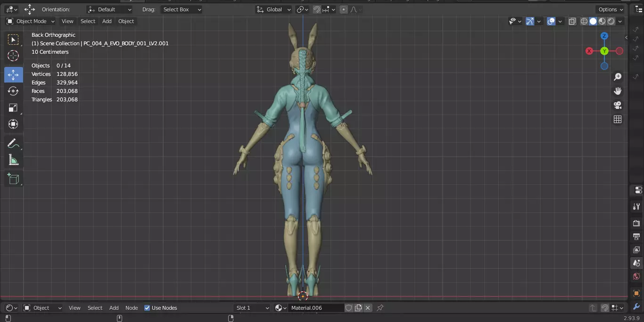Select the Annotate tool

(13, 144)
